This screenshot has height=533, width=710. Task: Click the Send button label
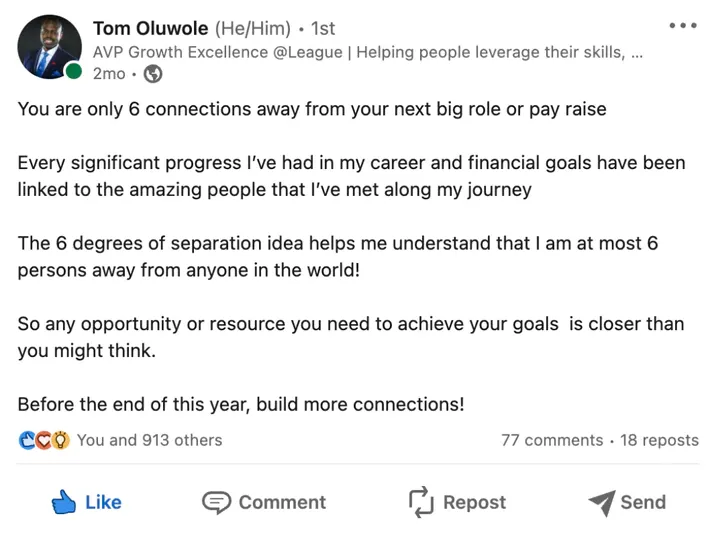tap(643, 502)
